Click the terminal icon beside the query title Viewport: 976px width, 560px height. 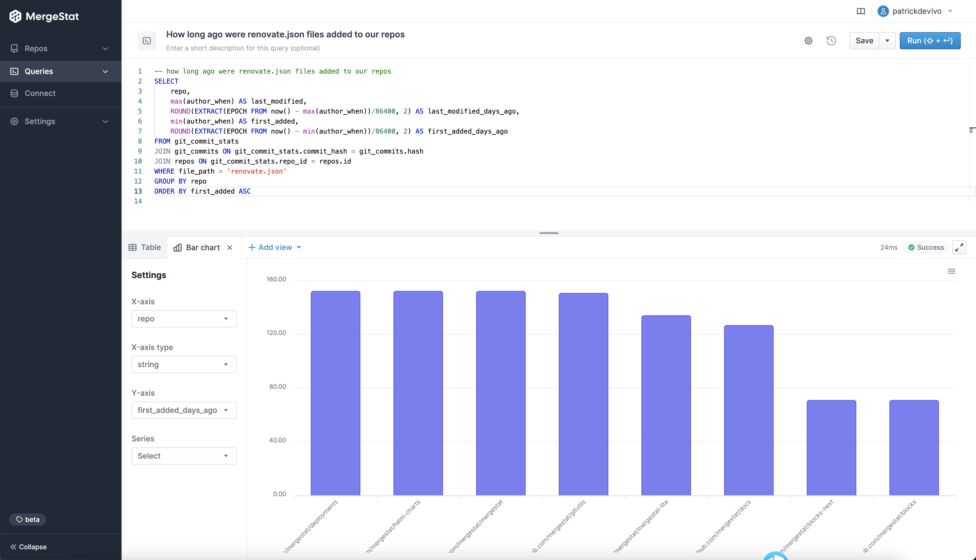click(x=147, y=41)
